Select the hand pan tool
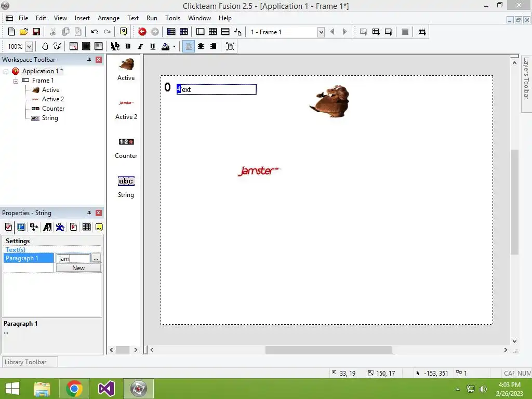Image resolution: width=532 pixels, height=399 pixels. click(45, 46)
